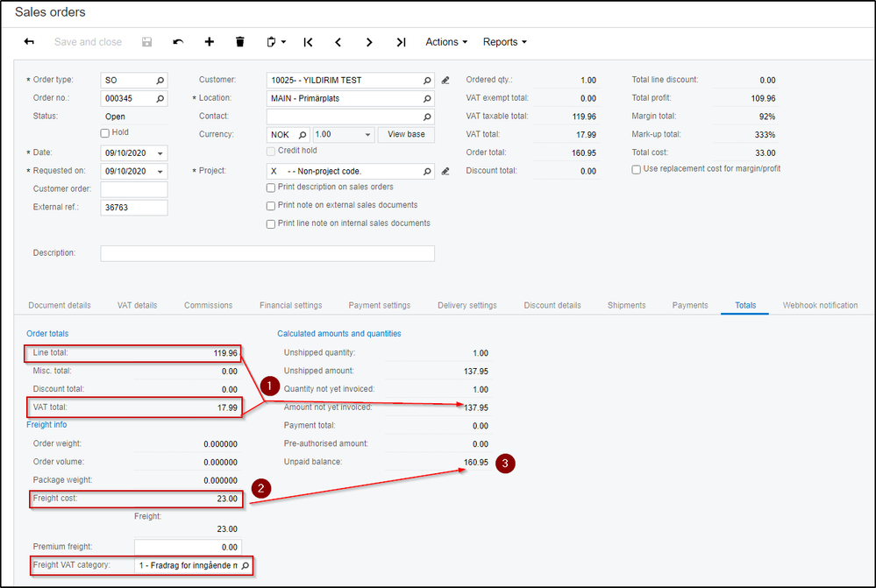Click the Order totals section heading
Screen dimensions: 876x588
47,334
